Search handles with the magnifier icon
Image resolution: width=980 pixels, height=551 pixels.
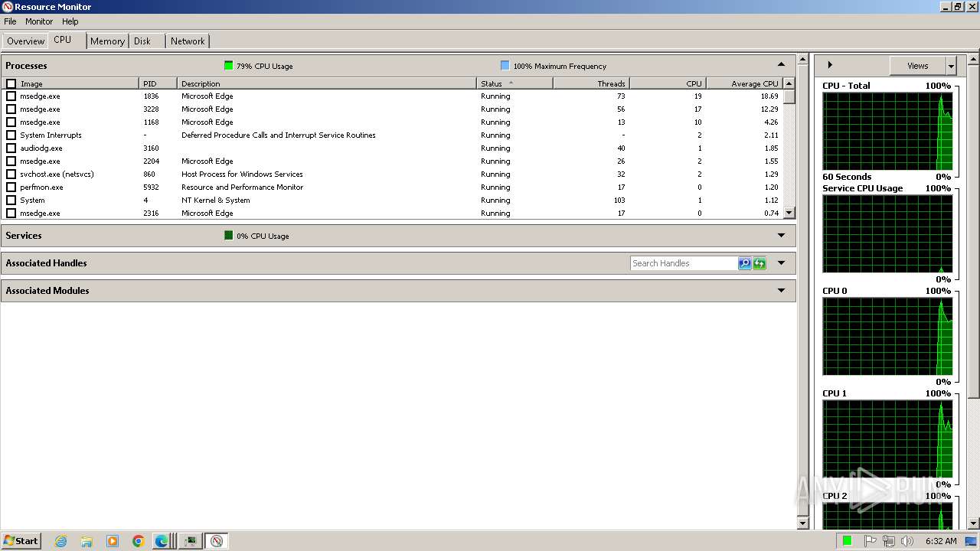pos(744,263)
